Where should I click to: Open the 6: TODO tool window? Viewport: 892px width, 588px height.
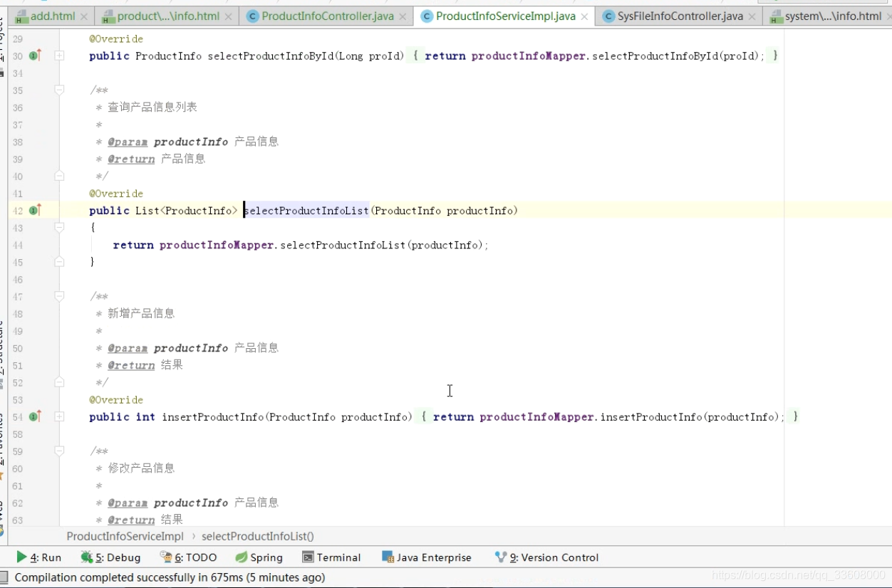point(189,557)
